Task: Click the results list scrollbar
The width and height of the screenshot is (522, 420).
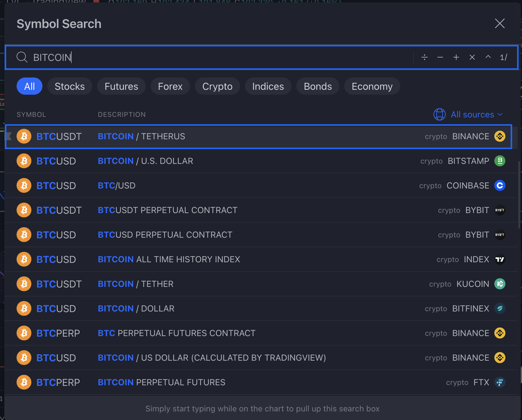Action: point(520,194)
